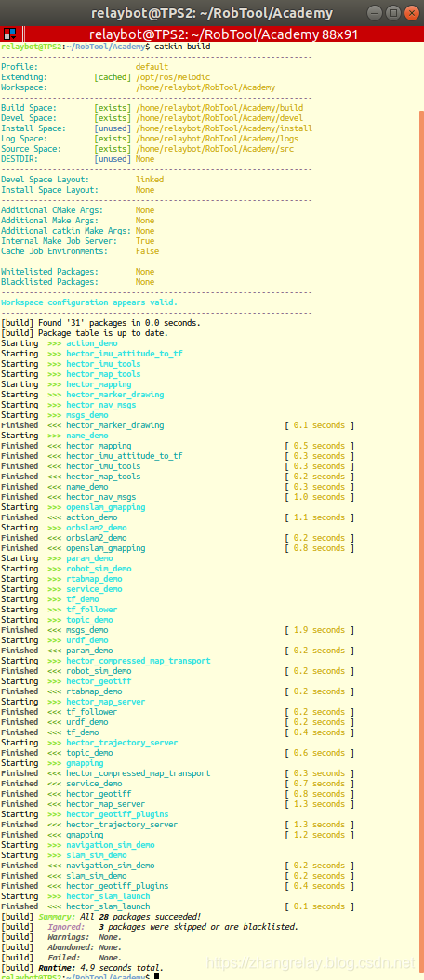Maximize the terminal window

393,12
